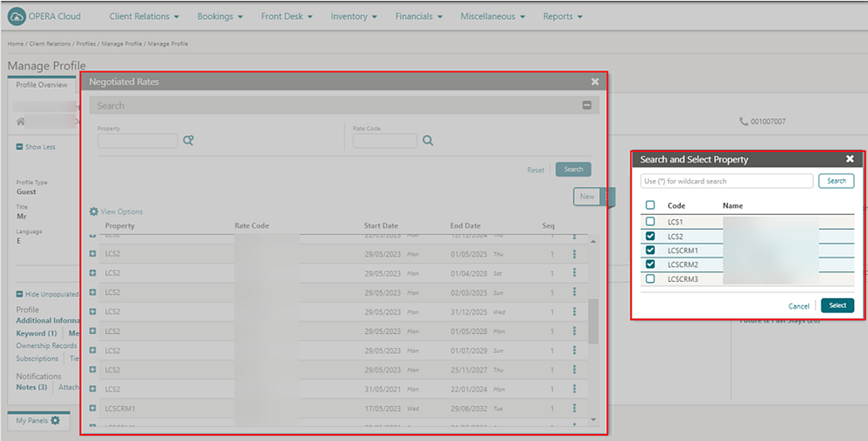Screen dimensions: 868x441
Task: Collapse the Search section in Negotiated Rates
Action: pyautogui.click(x=587, y=105)
